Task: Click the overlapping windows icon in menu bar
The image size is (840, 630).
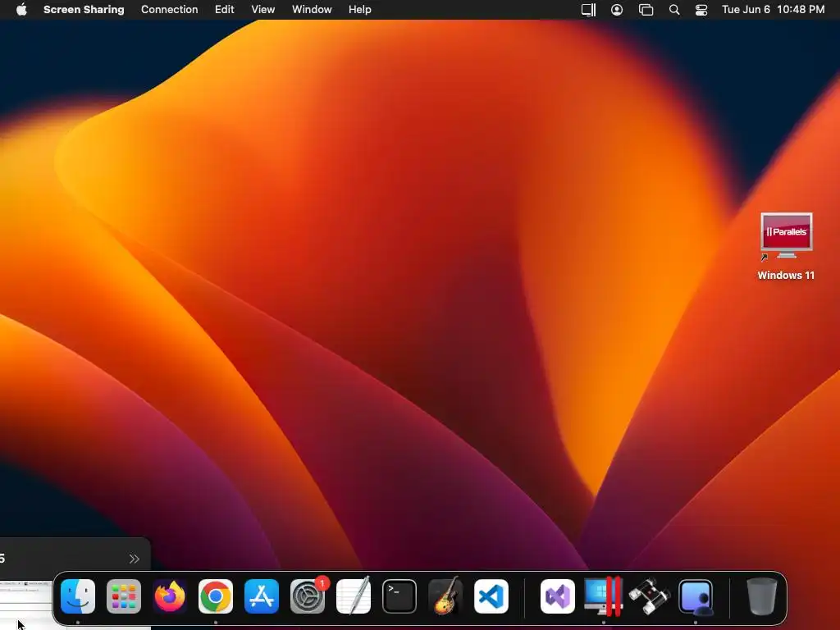Action: pyautogui.click(x=646, y=10)
